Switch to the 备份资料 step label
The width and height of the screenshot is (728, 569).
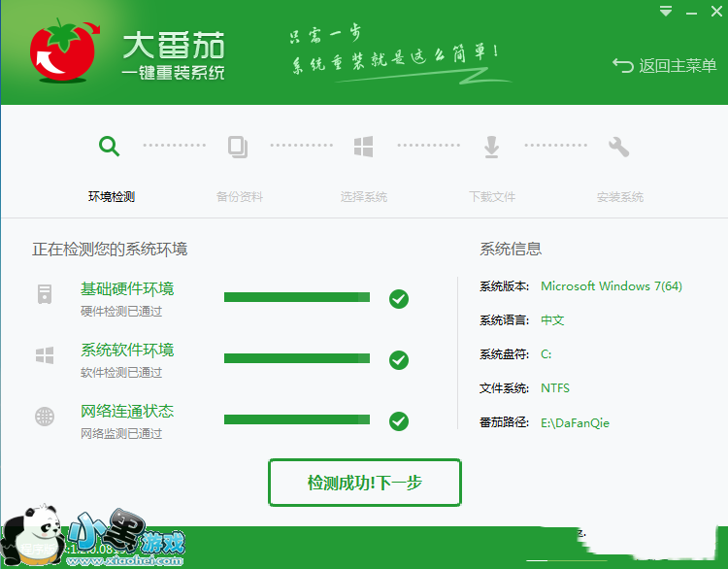(x=240, y=197)
